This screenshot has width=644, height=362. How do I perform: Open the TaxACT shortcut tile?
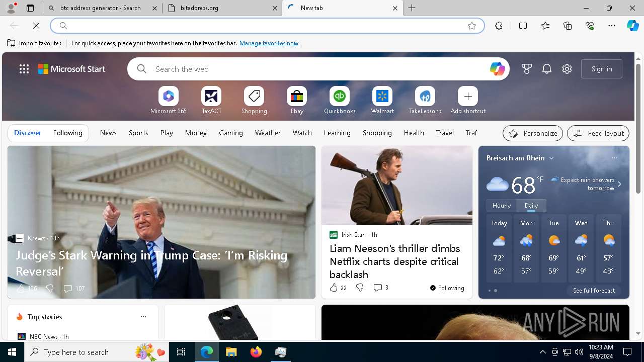(x=211, y=101)
